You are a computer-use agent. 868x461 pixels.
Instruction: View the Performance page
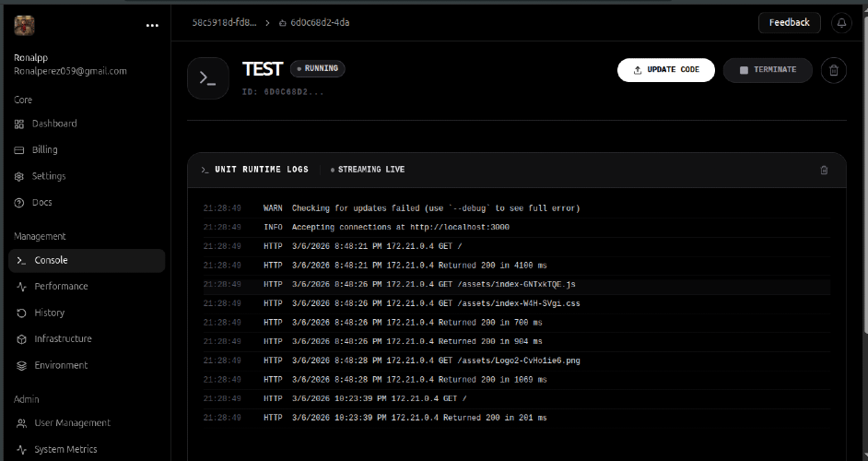coord(61,287)
